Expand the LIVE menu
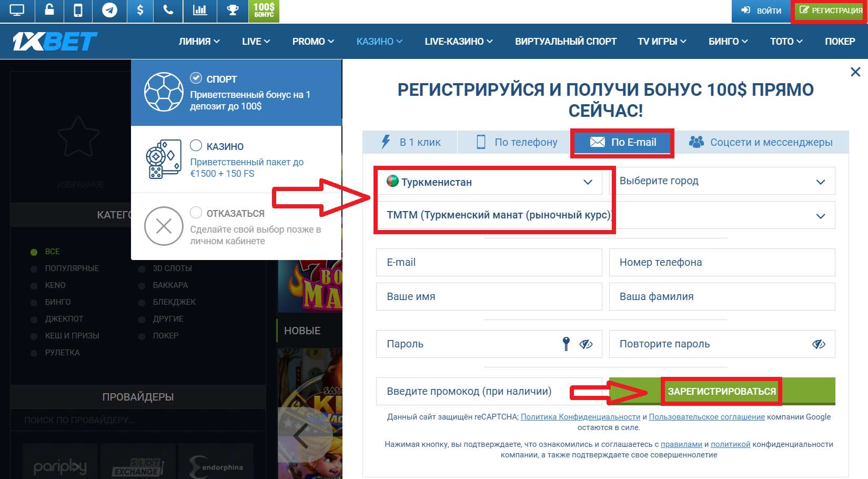The width and height of the screenshot is (868, 479). coord(256,42)
